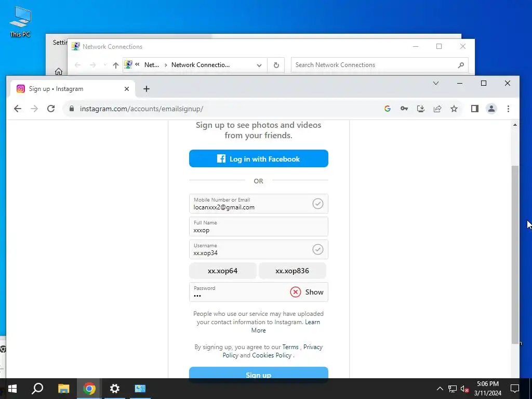Click the Settings window home icon
This screenshot has height=399, width=532.
(59, 72)
